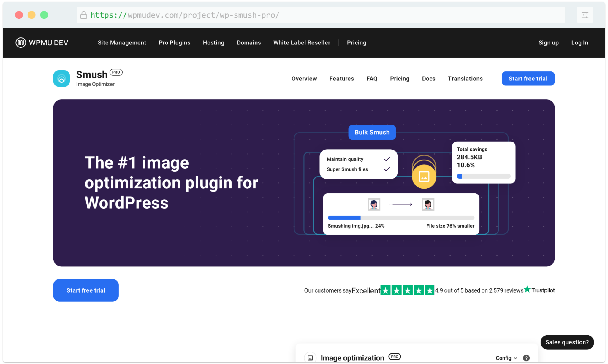Screen dimensions: 608x364
Task: Open Pricing in top navigation bar
Action: coord(357,43)
